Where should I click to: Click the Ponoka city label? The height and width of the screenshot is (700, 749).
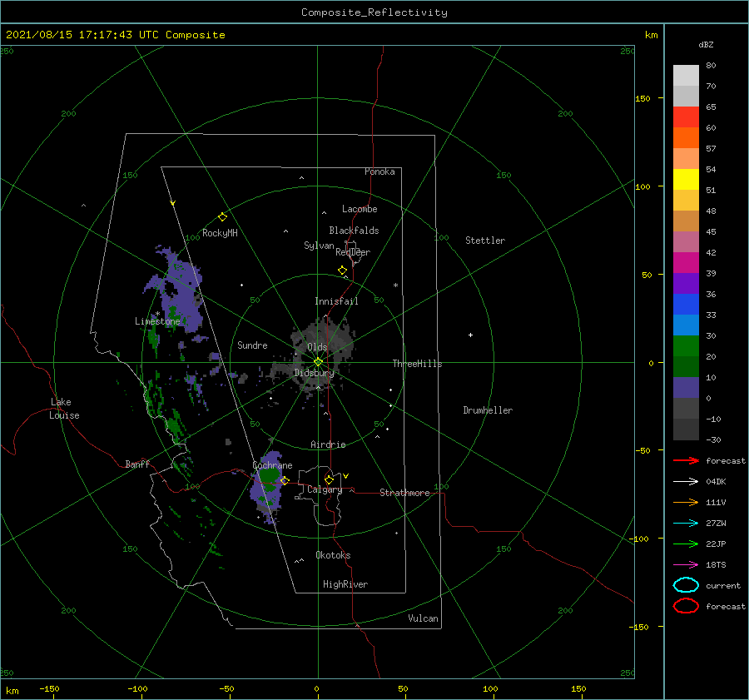click(x=379, y=171)
